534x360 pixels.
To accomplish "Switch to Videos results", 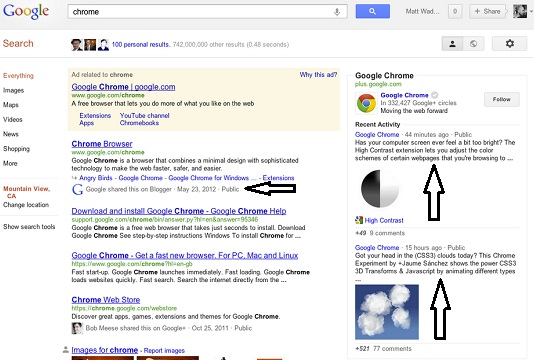I will point(13,120).
